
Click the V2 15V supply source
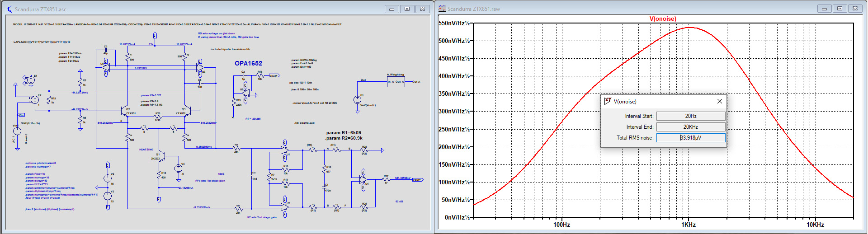[x=108, y=178]
